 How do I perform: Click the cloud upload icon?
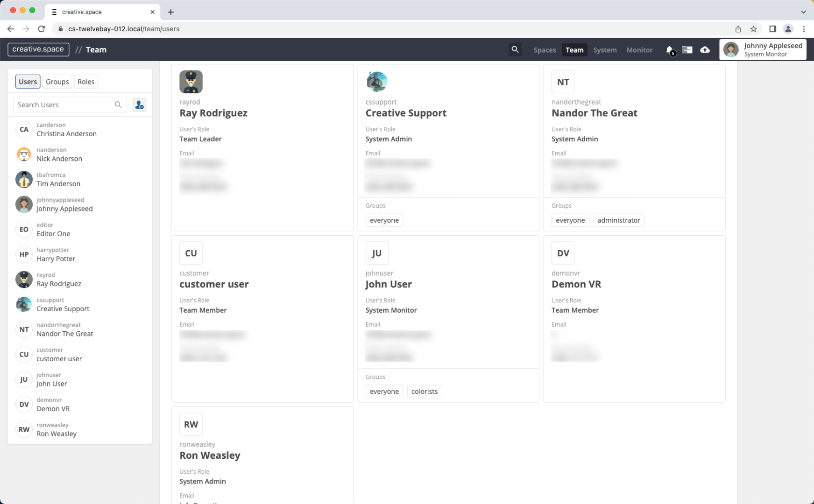(705, 49)
